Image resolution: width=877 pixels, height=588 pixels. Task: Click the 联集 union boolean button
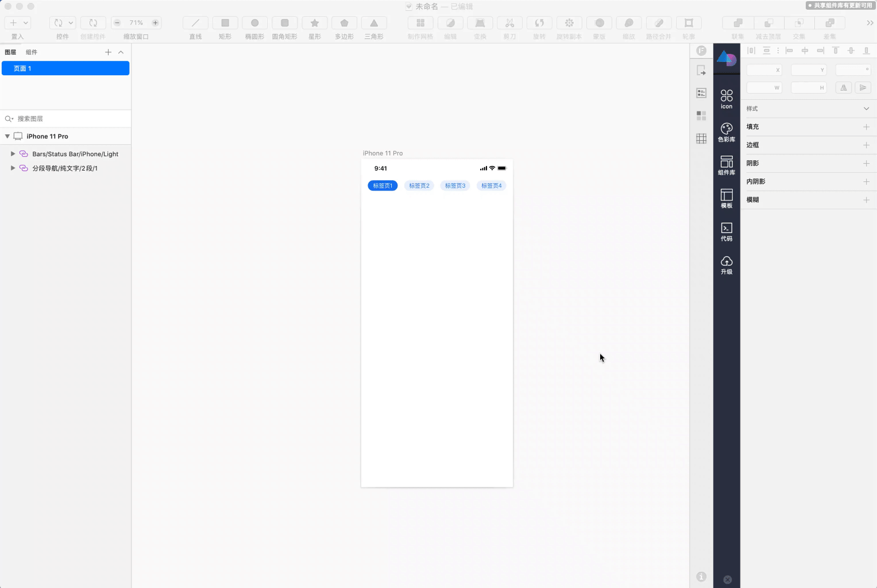(738, 23)
